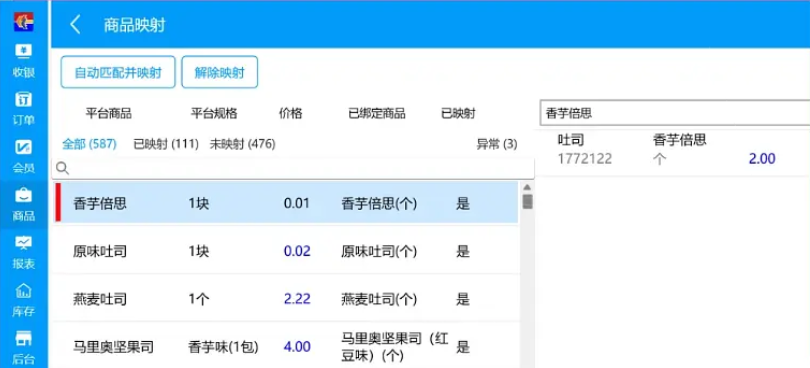
Task: Focus the platform product search field
Action: (293, 168)
